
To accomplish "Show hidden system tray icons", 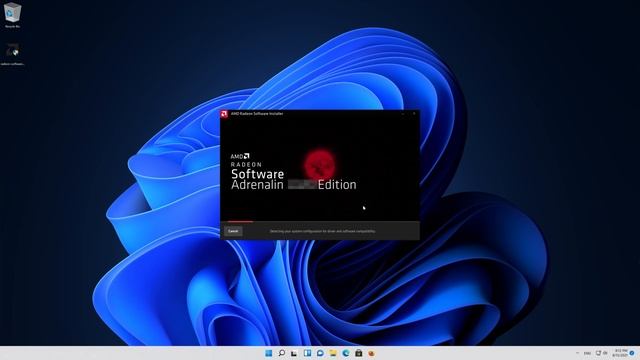I will tap(577, 353).
